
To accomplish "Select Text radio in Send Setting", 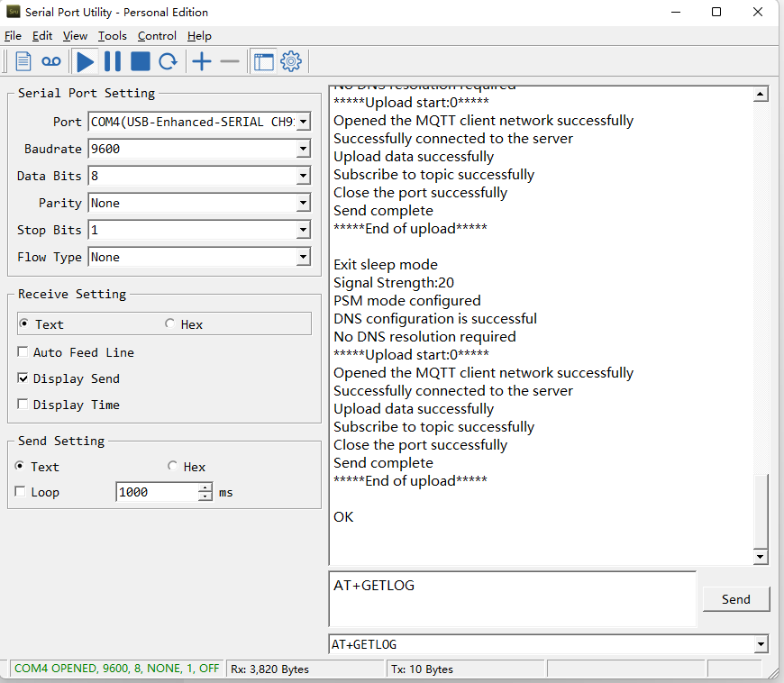I will click(x=20, y=466).
